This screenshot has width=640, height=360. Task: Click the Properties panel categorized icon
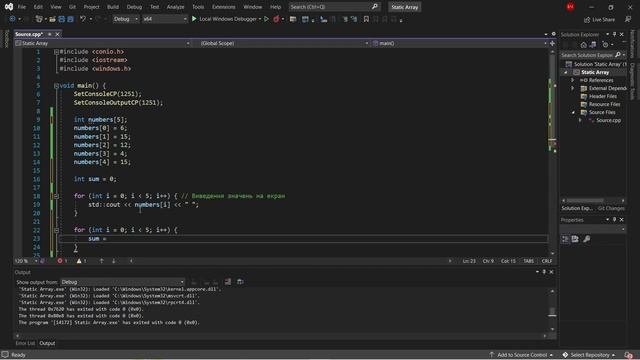[565, 239]
